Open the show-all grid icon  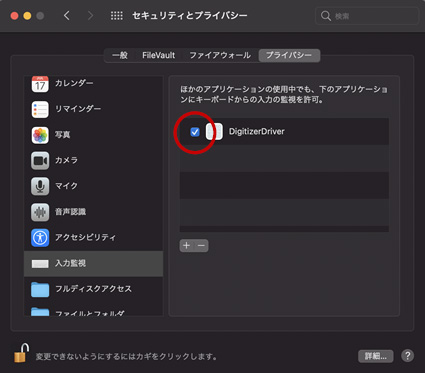[x=117, y=16]
